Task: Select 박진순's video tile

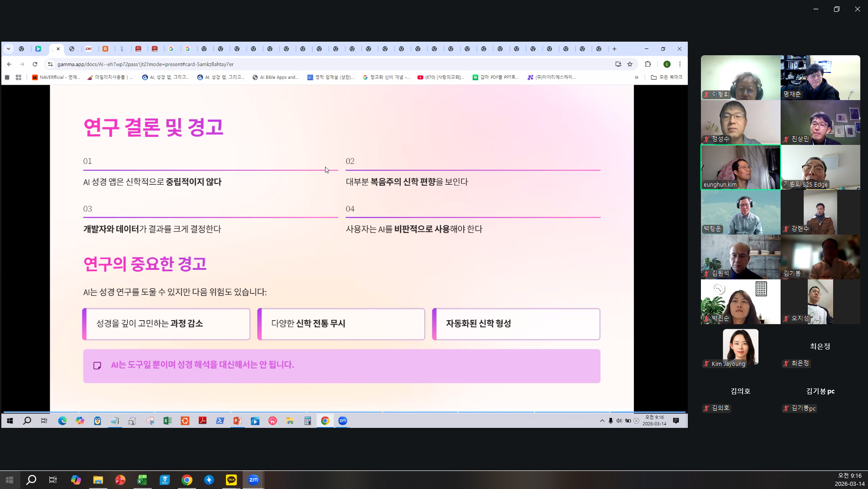Action: click(x=741, y=302)
